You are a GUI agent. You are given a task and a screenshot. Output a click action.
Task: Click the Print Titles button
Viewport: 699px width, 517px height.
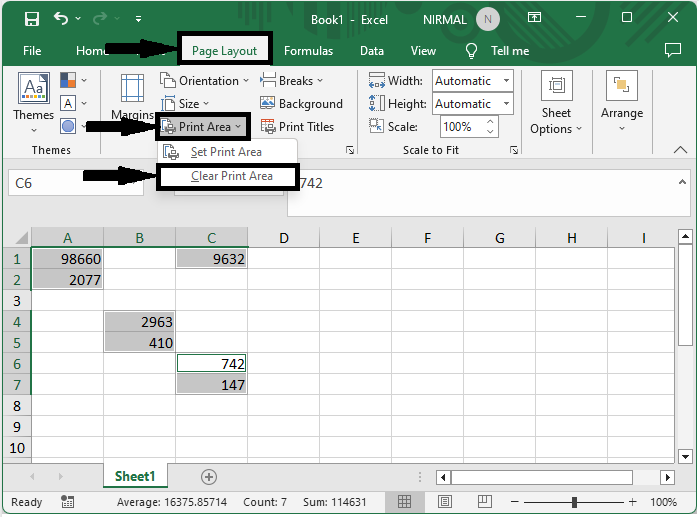pyautogui.click(x=297, y=127)
